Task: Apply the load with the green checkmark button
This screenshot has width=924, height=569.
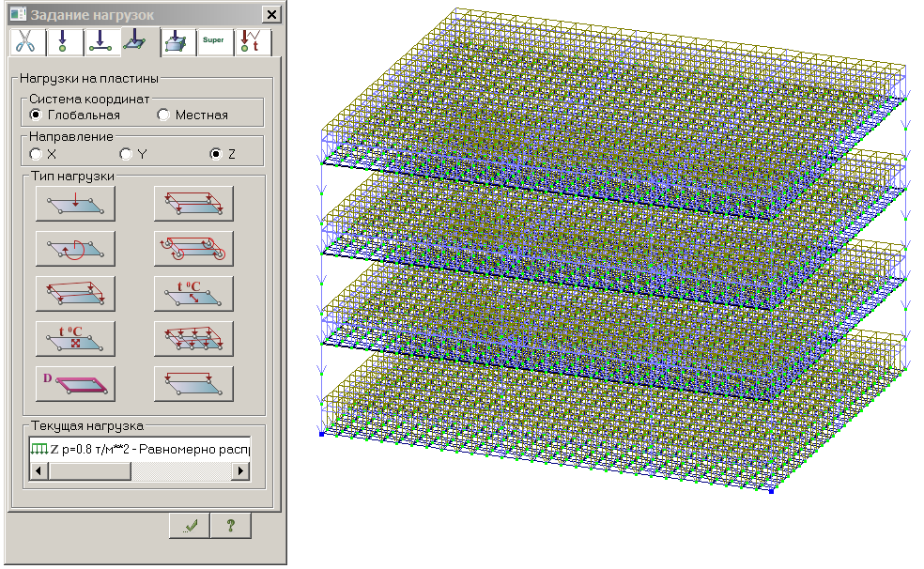Action: pyautogui.click(x=189, y=526)
